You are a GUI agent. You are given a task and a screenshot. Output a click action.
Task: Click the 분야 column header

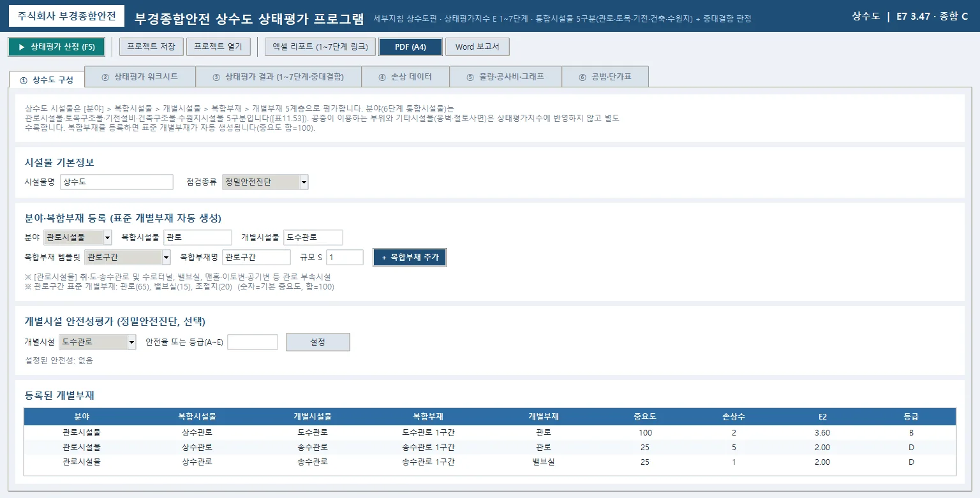click(82, 417)
